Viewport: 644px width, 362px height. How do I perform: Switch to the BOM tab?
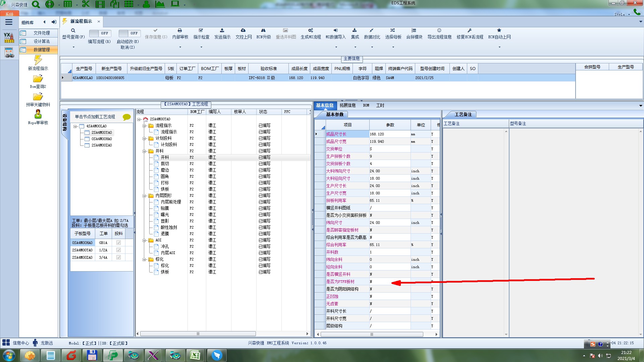click(x=366, y=105)
